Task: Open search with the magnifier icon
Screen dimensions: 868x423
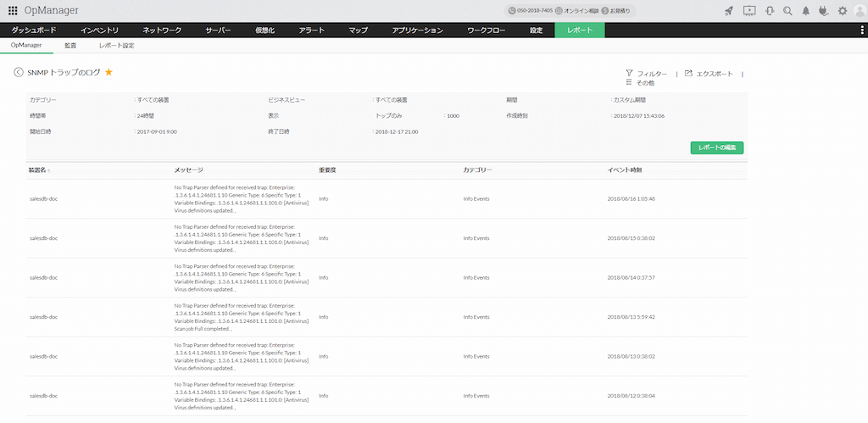Action: (x=787, y=11)
